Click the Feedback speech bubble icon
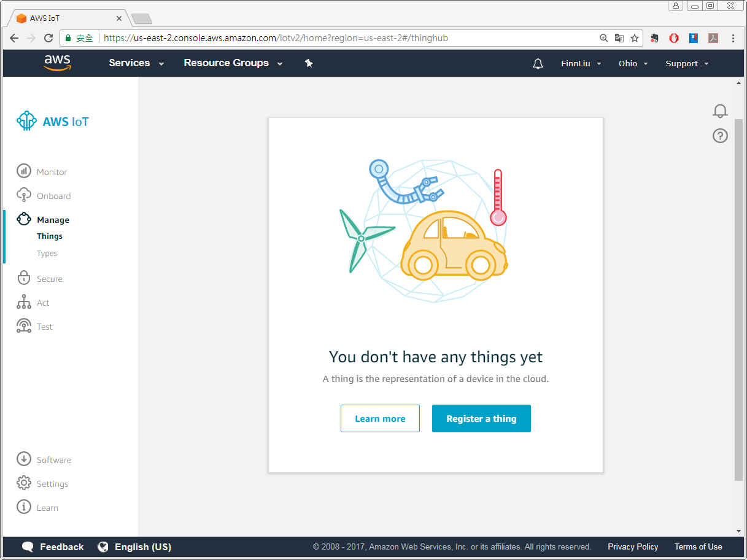Viewport: 747px width, 560px height. (x=28, y=546)
